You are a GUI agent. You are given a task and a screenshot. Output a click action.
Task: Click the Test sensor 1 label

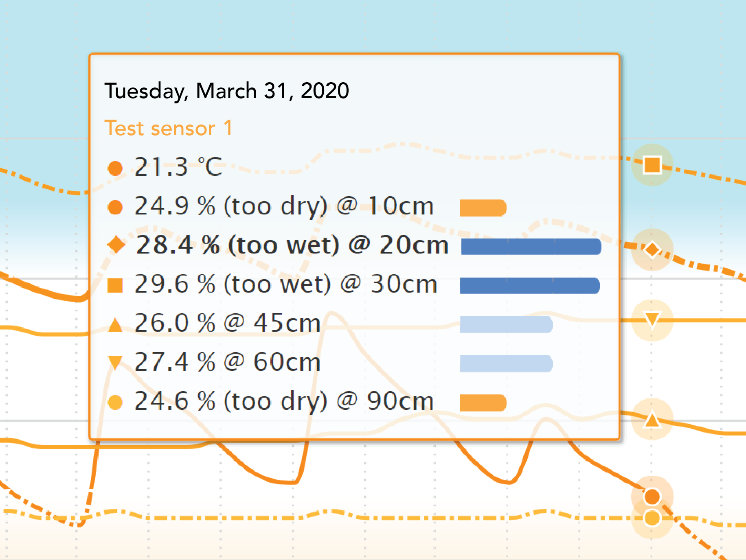point(168,128)
